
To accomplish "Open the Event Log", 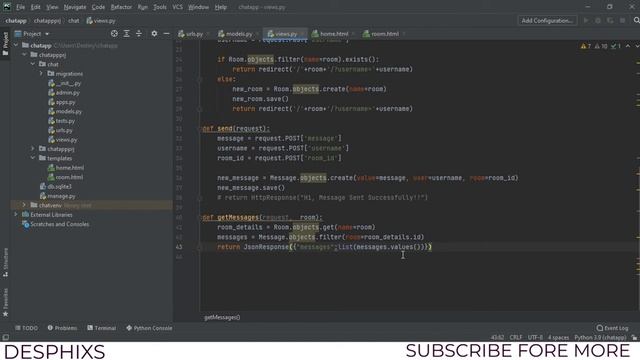I will (612, 328).
